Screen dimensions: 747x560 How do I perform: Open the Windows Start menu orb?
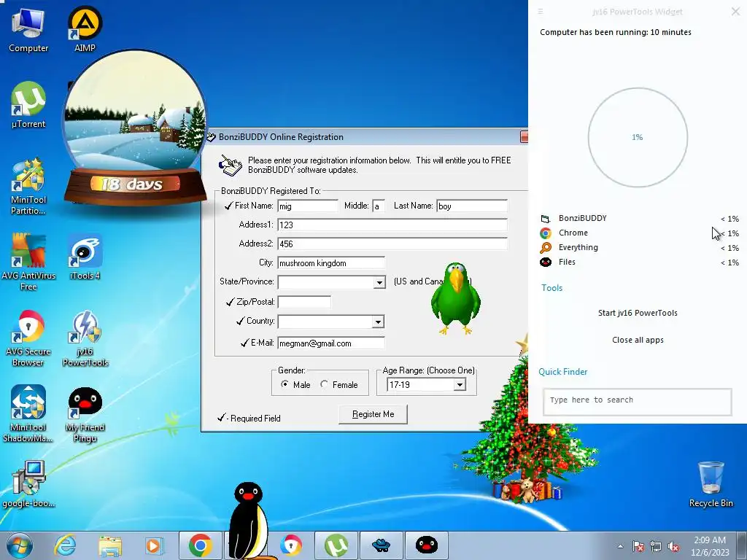pyautogui.click(x=20, y=545)
